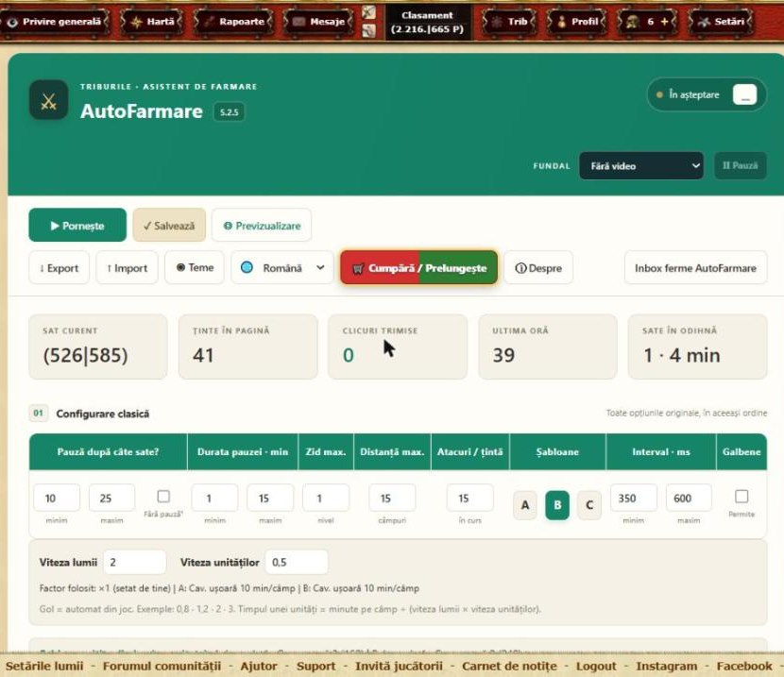Click the white button beside În așteptare
Viewport: 784px width, 677px height.
coord(745,94)
